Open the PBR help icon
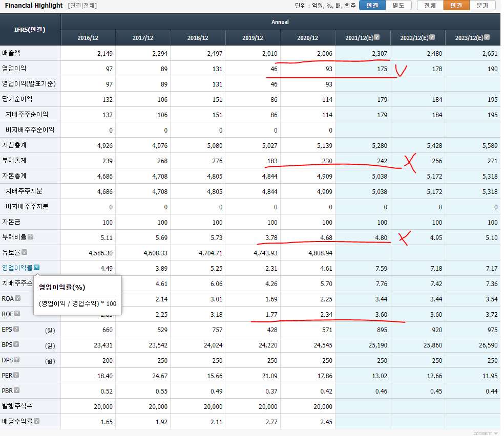 tap(17, 390)
